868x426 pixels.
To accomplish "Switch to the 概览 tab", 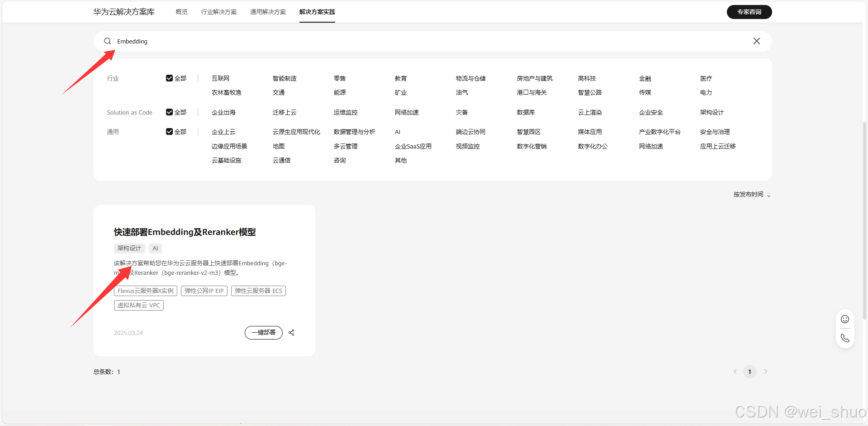I will pyautogui.click(x=181, y=12).
